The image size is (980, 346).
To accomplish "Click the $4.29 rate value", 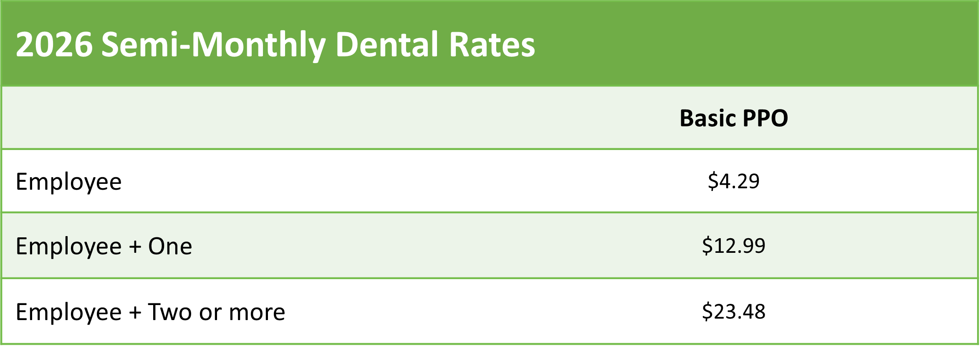I will click(x=733, y=181).
